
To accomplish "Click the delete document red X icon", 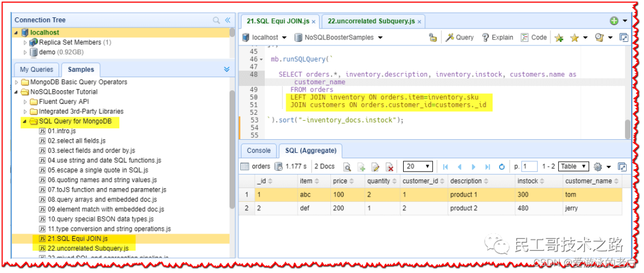I will click(x=389, y=167).
